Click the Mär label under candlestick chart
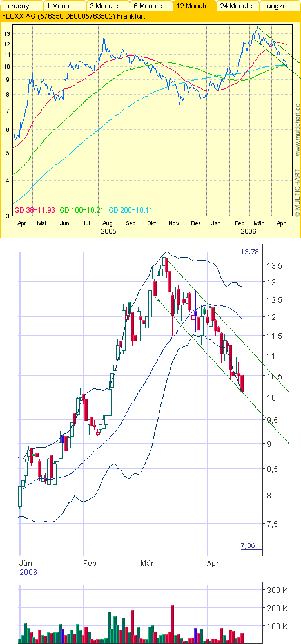Viewport: 301px width, 644px height. tap(148, 563)
